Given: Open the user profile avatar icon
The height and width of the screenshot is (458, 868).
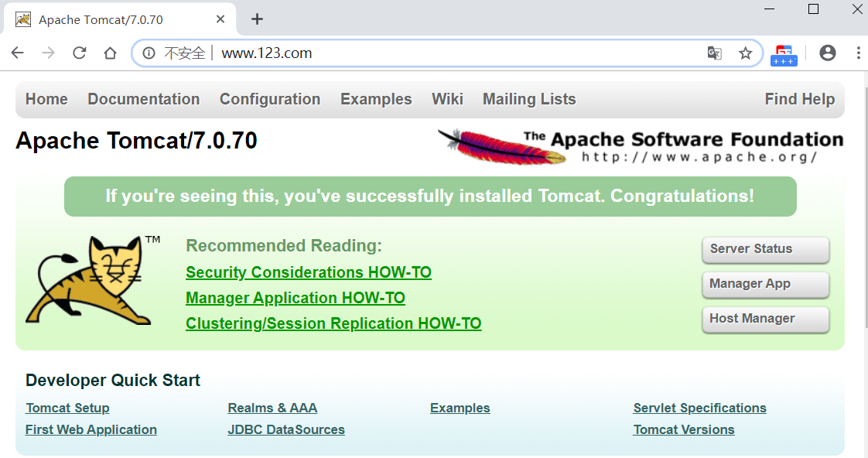Looking at the screenshot, I should (x=828, y=53).
